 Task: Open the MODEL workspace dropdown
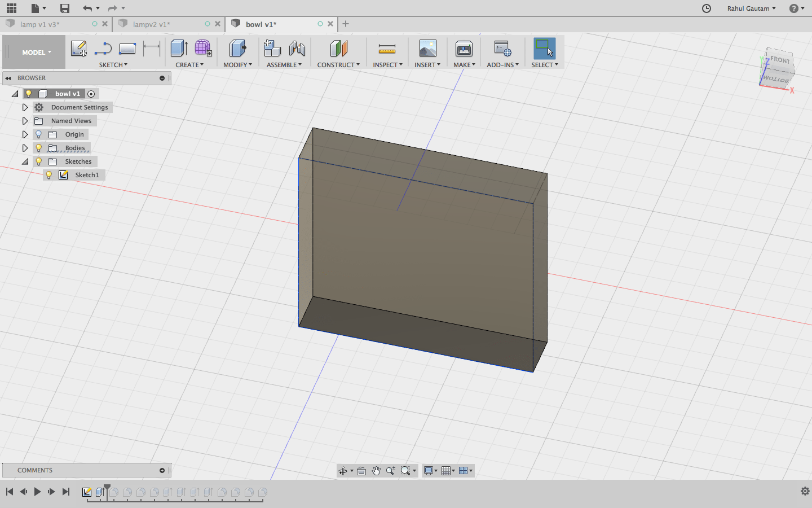[x=37, y=52]
